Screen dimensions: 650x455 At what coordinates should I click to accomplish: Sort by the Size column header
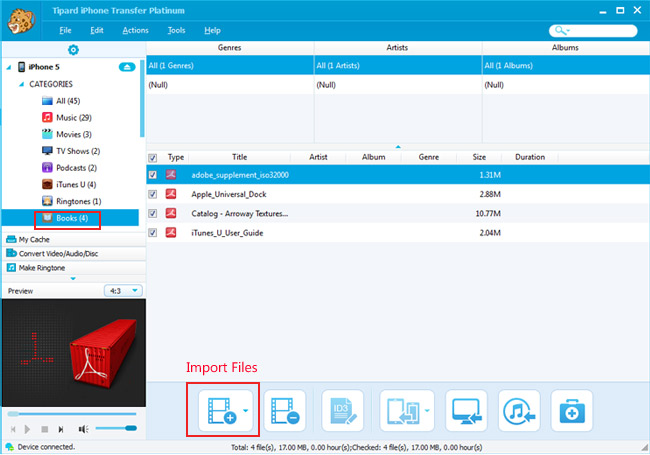(x=479, y=157)
